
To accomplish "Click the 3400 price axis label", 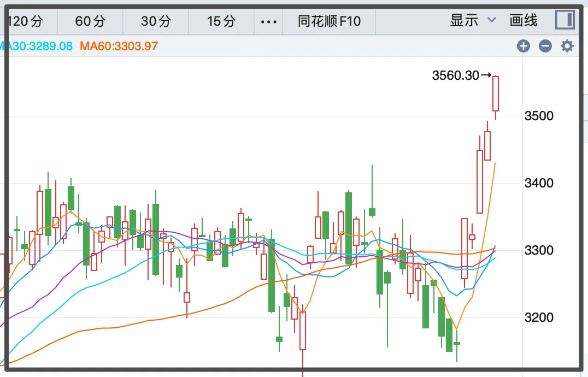I will pyautogui.click(x=539, y=183).
